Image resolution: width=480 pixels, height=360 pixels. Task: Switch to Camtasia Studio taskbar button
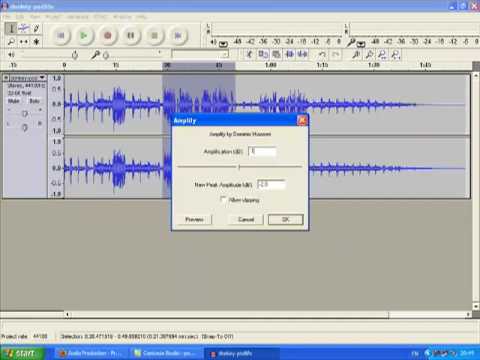pyautogui.click(x=166, y=353)
